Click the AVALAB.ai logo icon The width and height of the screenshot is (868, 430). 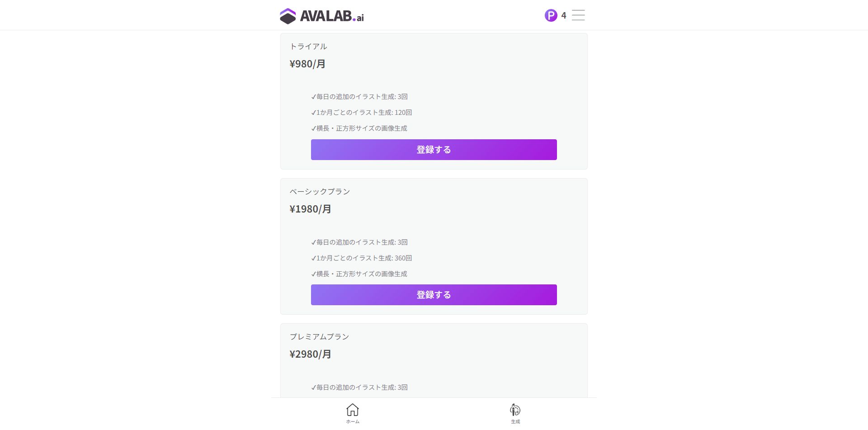(287, 15)
